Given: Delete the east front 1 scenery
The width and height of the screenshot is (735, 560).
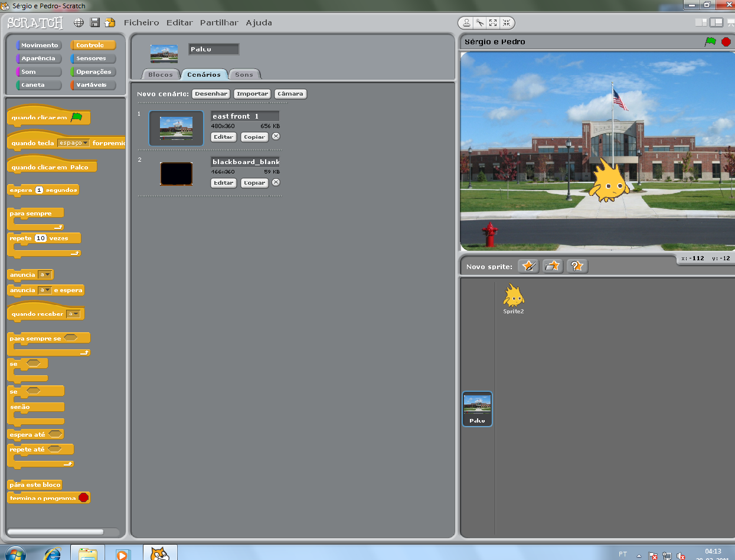Looking at the screenshot, I should pyautogui.click(x=276, y=136).
